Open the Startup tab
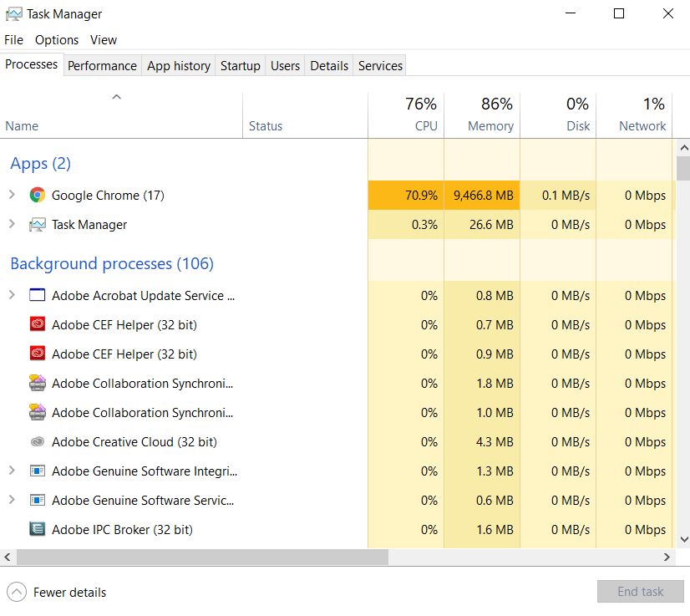 [x=240, y=66]
